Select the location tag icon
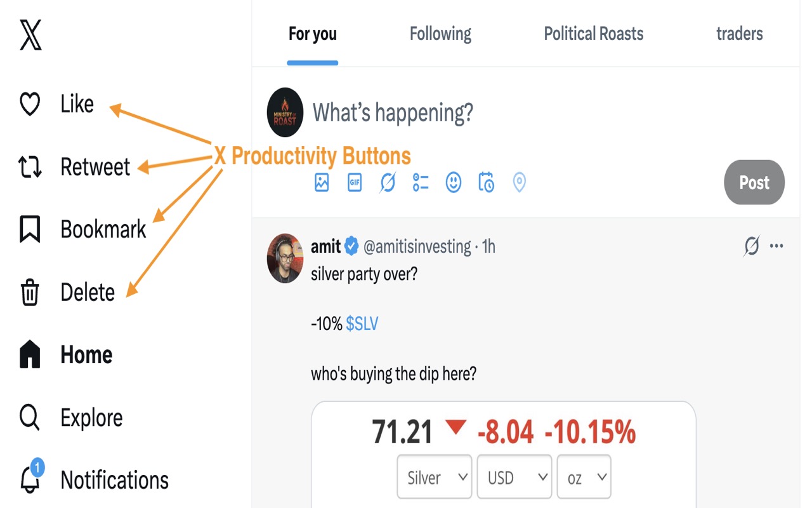 (x=519, y=182)
